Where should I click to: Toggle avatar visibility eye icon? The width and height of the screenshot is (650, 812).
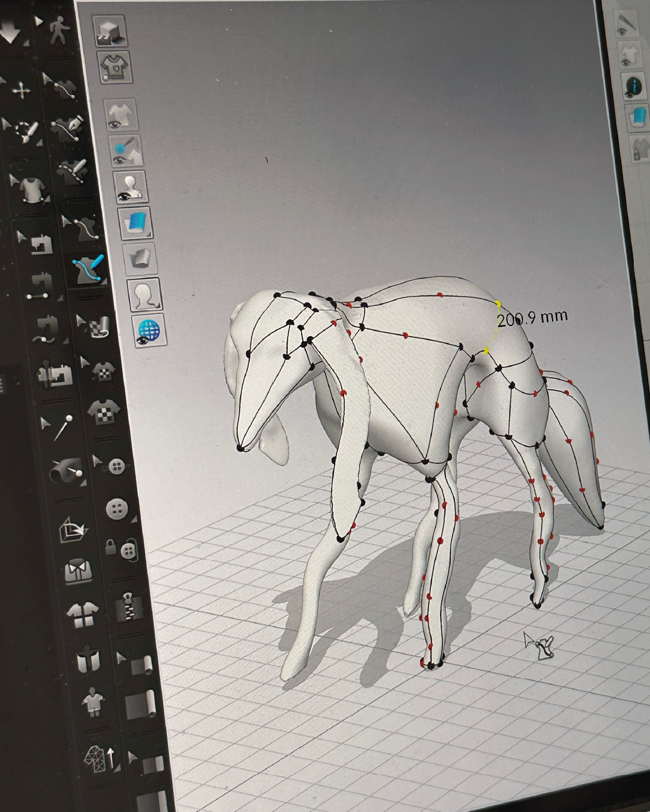click(x=129, y=188)
